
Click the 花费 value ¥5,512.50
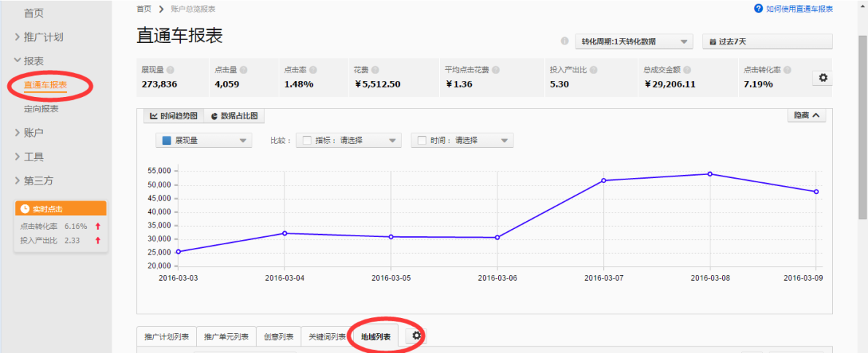click(x=377, y=84)
